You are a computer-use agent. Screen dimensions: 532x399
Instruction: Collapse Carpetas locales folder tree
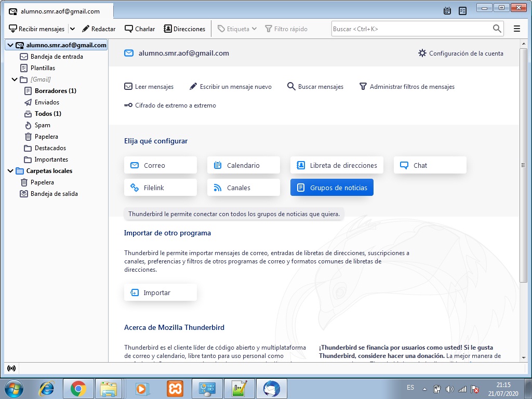click(10, 170)
